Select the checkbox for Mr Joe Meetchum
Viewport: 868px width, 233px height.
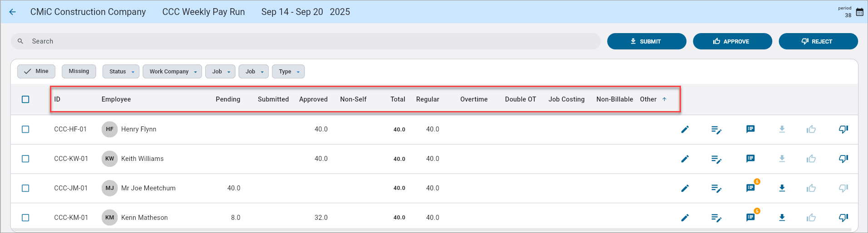click(25, 188)
